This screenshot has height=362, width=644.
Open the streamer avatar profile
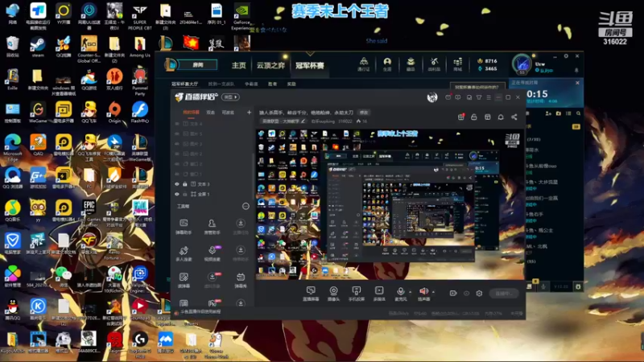click(x=432, y=97)
